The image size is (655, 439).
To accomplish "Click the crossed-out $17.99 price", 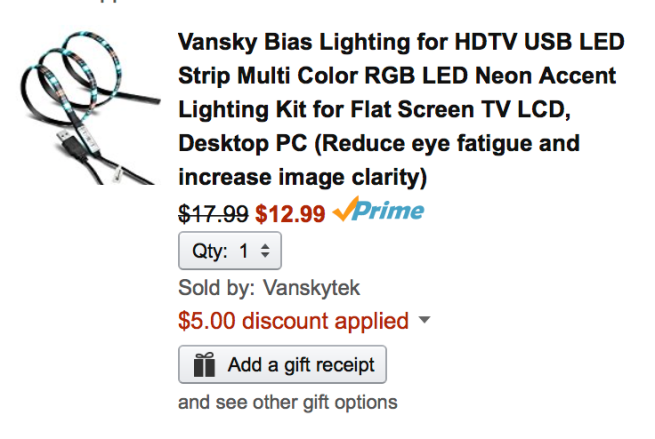I will point(213,212).
